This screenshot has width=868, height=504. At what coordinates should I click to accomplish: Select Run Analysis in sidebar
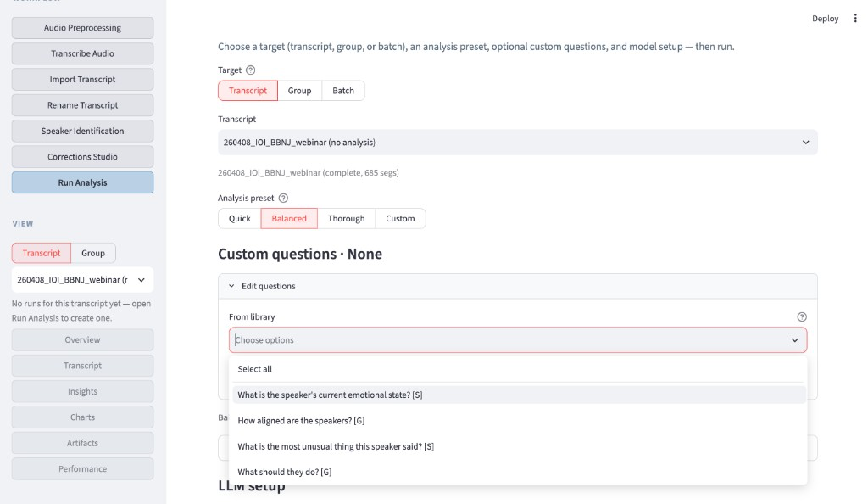point(82,182)
